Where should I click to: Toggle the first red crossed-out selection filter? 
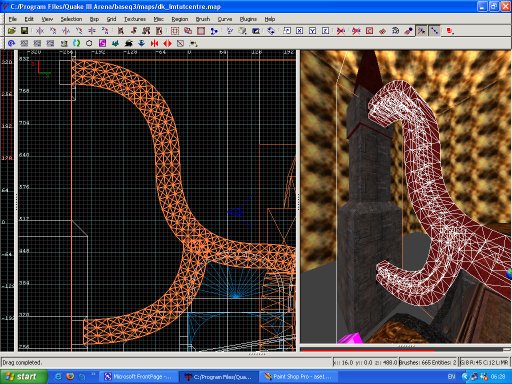click(x=341, y=31)
